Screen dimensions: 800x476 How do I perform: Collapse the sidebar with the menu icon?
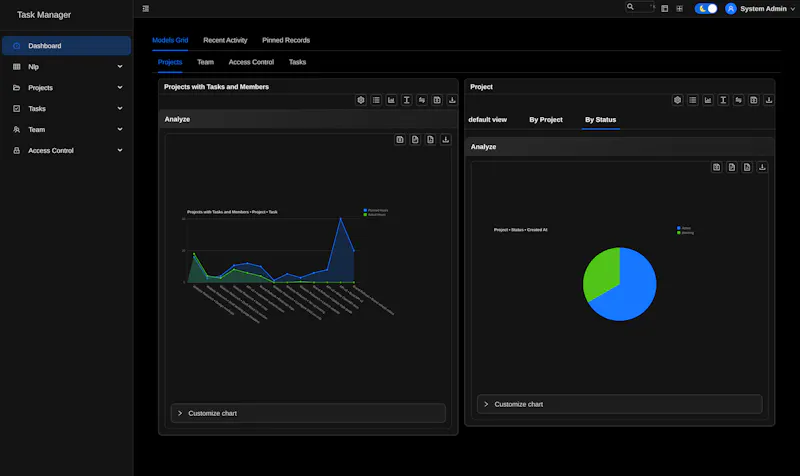tap(145, 9)
